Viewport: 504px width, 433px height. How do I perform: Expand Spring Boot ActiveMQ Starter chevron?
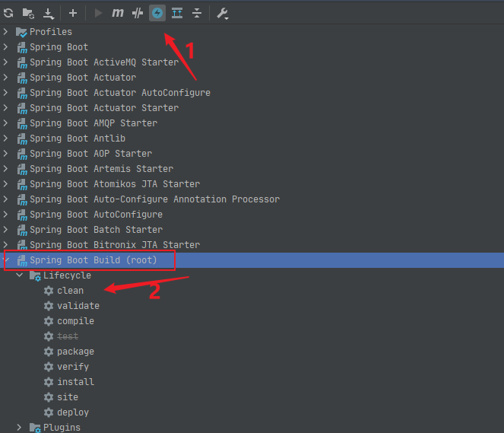[5, 62]
